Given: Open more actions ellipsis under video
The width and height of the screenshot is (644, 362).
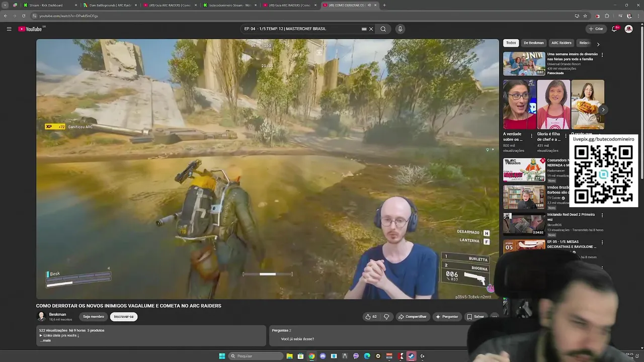Looking at the screenshot, I should click(494, 317).
